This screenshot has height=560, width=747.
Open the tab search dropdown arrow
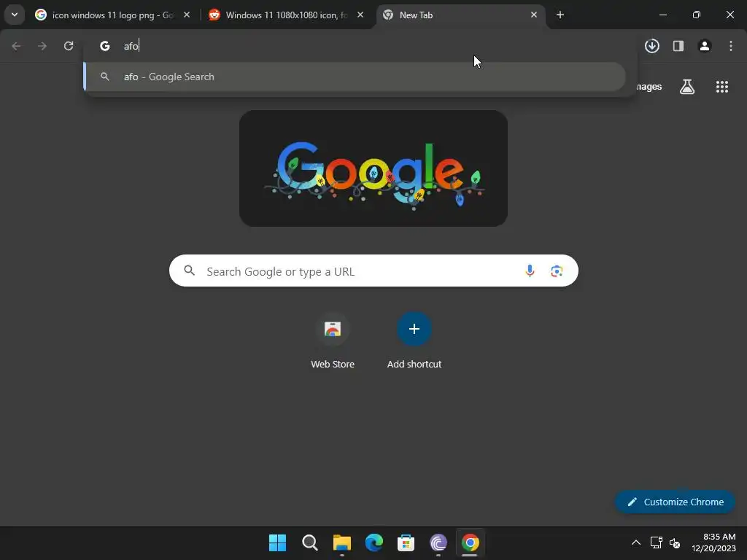[x=15, y=15]
